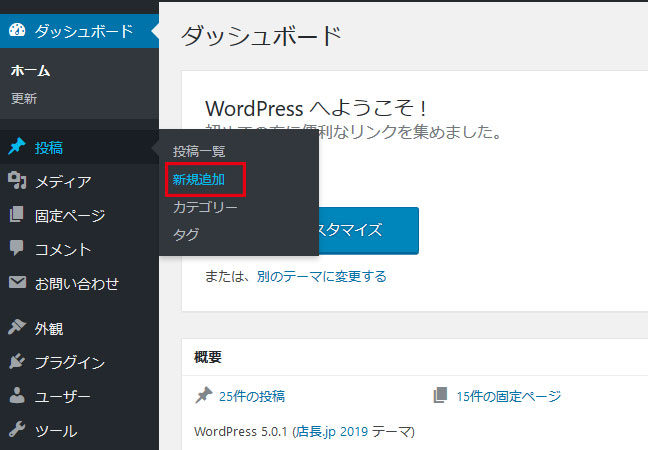Image resolution: width=648 pixels, height=450 pixels.
Task: Choose 投稿一覧 from the flyout menu
Action: pos(199,151)
